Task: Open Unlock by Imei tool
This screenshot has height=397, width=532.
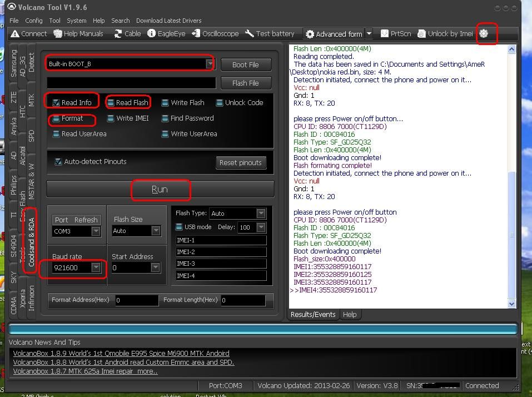Action: pos(445,33)
